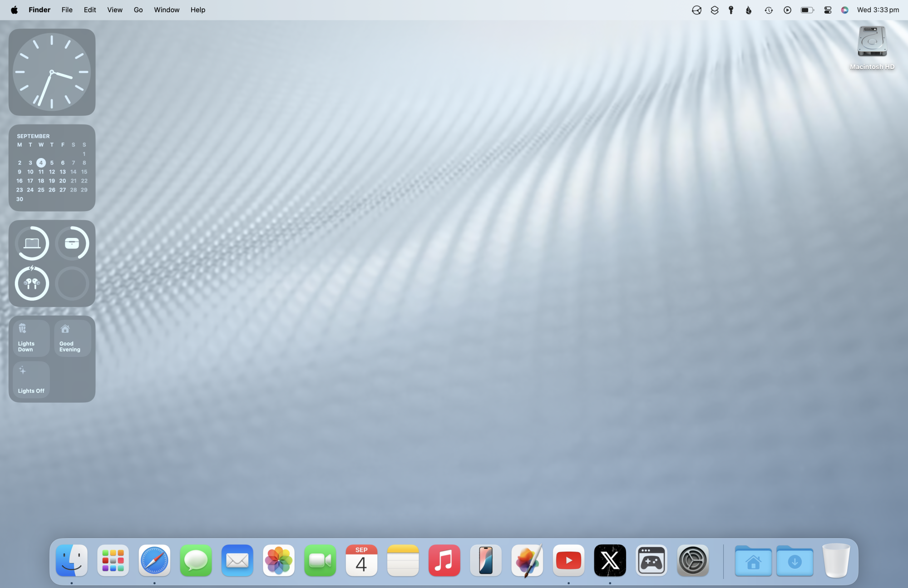Viewport: 908px width, 588px height.
Task: Activate the Good Evening scene
Action: point(72,338)
